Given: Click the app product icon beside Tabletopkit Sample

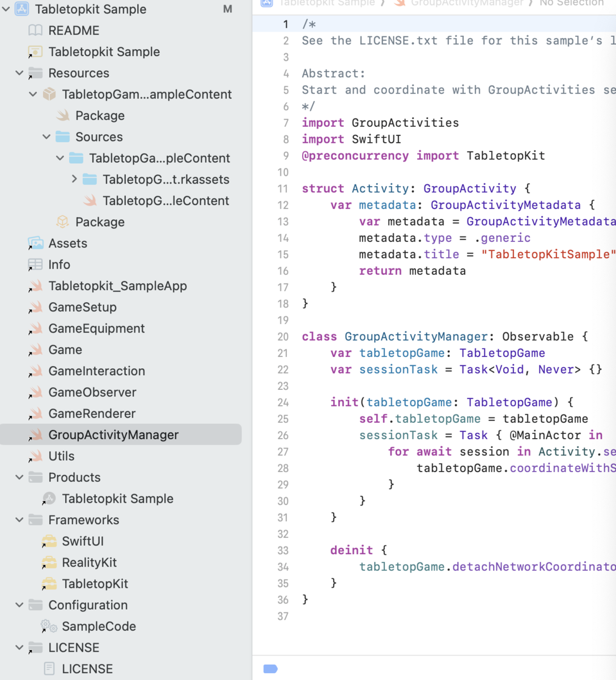Looking at the screenshot, I should point(49,499).
